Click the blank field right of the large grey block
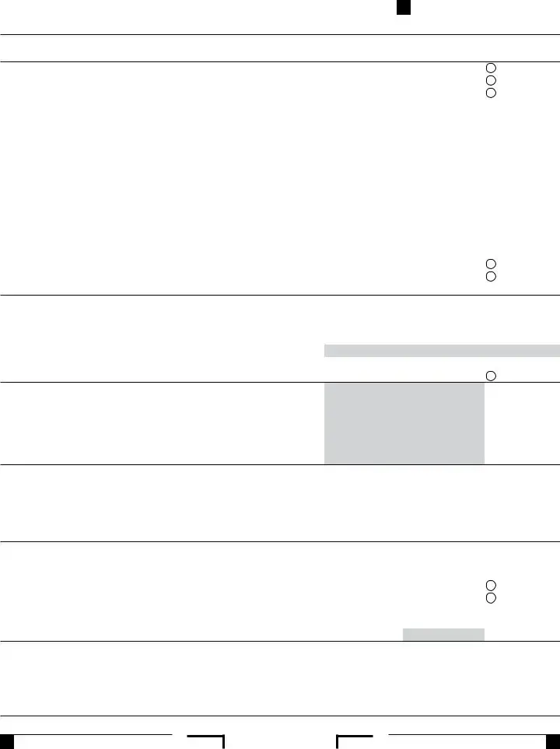The width and height of the screenshot is (560, 749). click(x=522, y=423)
